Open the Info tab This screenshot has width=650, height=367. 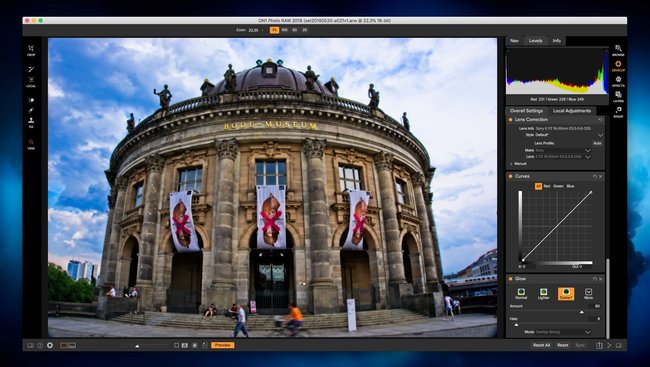556,41
